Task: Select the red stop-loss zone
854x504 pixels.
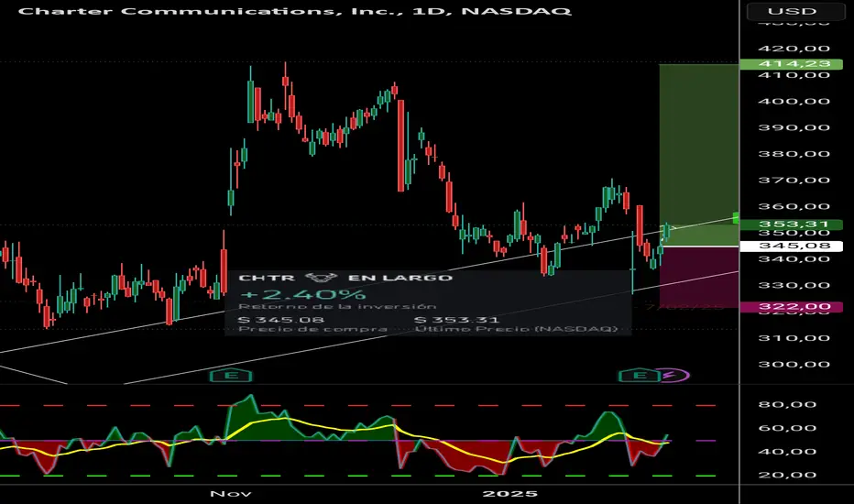Action: pyautogui.click(x=699, y=276)
